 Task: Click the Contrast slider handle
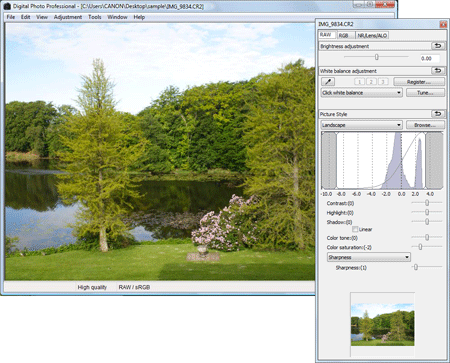click(427, 203)
